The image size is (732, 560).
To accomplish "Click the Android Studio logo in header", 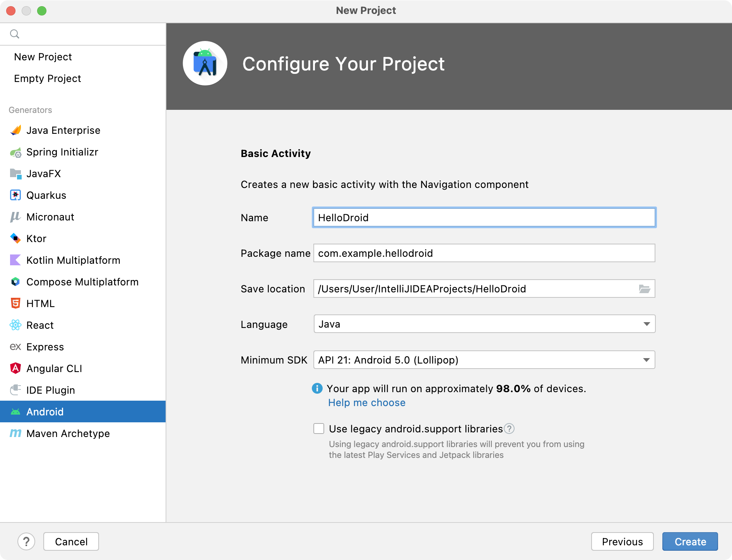I will [205, 63].
